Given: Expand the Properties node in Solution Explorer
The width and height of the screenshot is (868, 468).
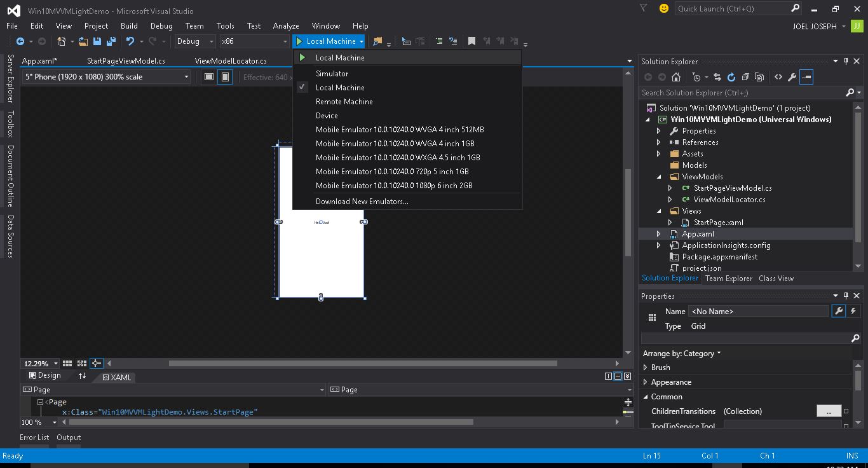Looking at the screenshot, I should point(658,131).
